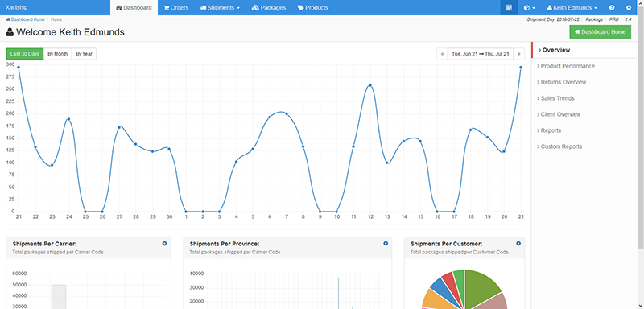The width and height of the screenshot is (644, 309).
Task: Open the Dashboard tab
Action: [x=134, y=8]
